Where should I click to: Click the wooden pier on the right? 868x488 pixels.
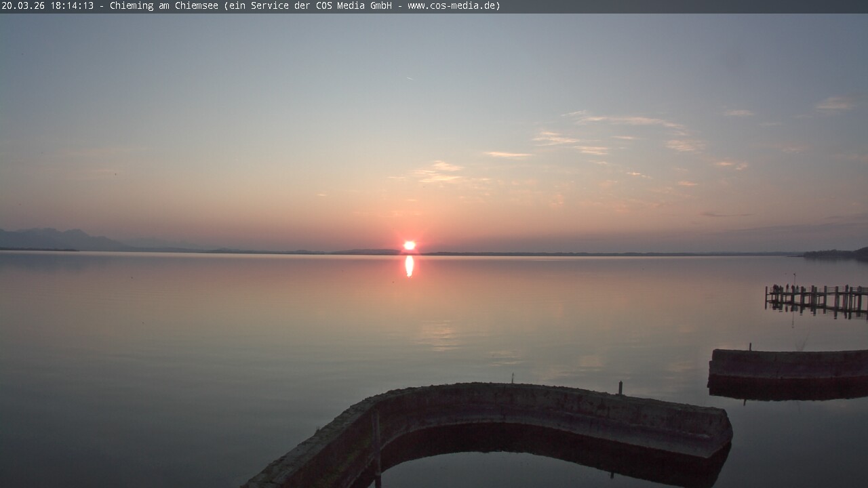[816, 298]
